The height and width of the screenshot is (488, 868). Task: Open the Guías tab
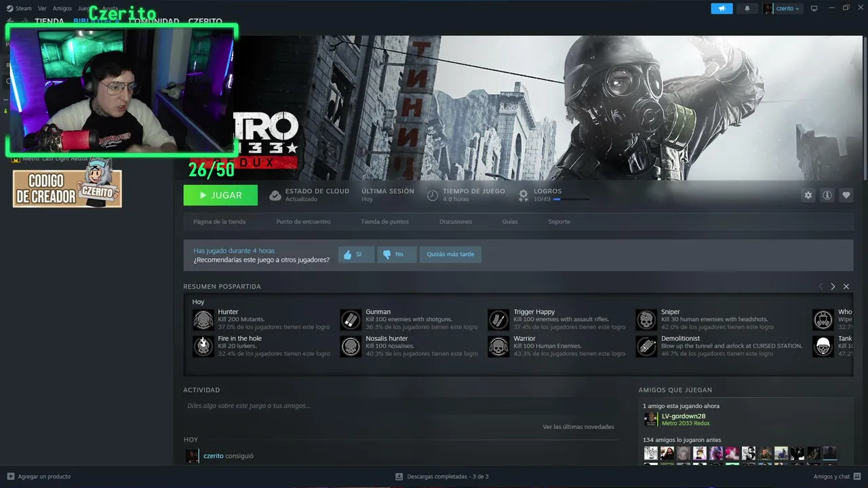tap(510, 222)
